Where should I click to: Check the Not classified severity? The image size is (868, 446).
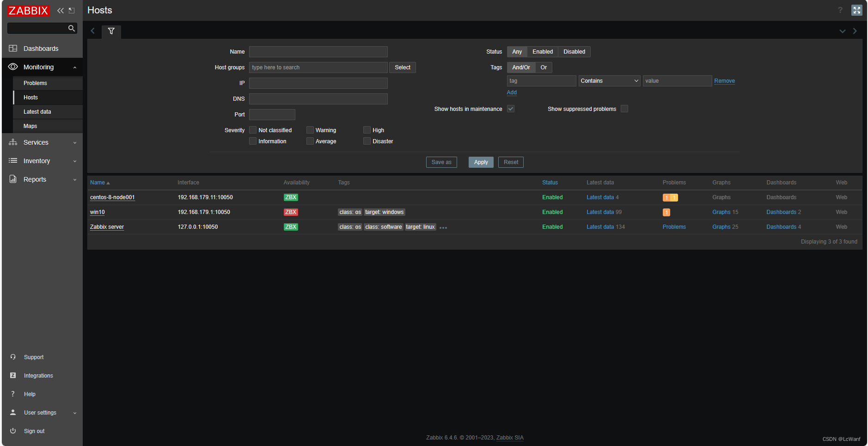[x=253, y=130]
